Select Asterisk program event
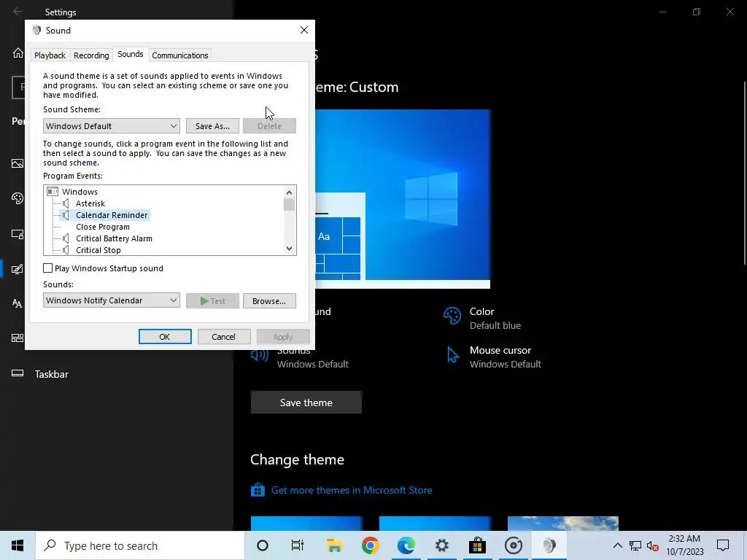 point(90,203)
